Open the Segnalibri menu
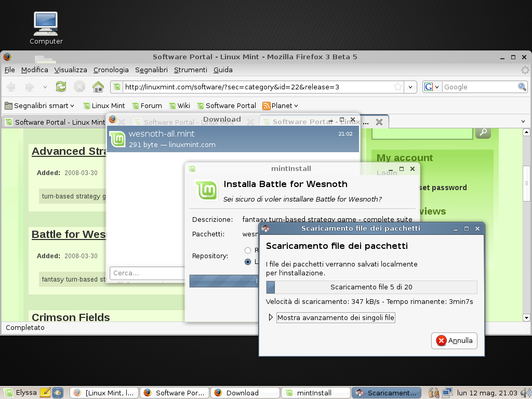Image resolution: width=532 pixels, height=399 pixels. tap(151, 70)
